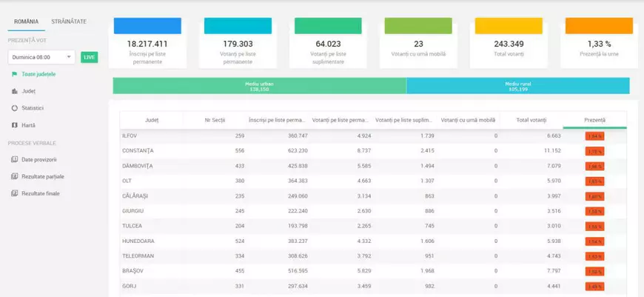644x297 pixels.
Task: Switch to the ROMÂNIA tab
Action: tap(26, 21)
